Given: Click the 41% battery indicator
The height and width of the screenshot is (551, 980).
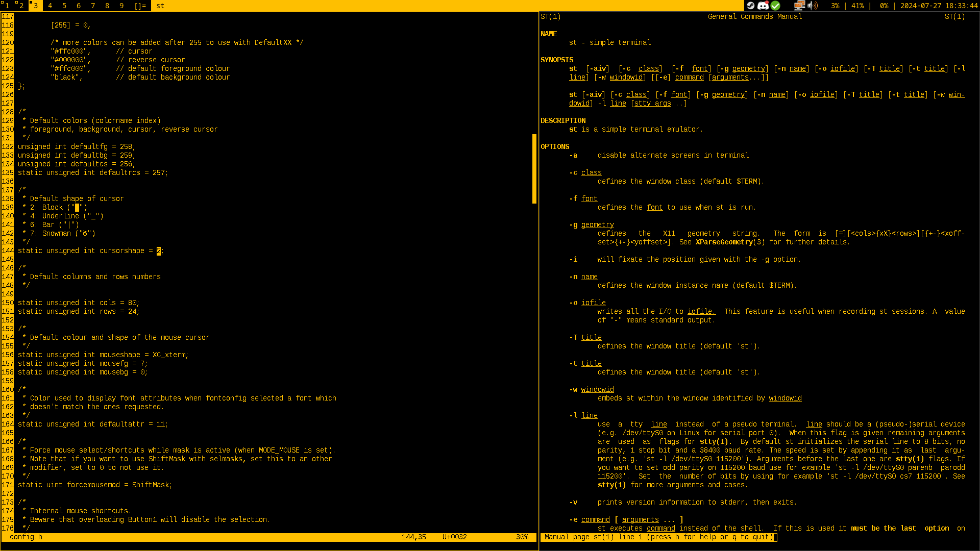Looking at the screenshot, I should (857, 6).
